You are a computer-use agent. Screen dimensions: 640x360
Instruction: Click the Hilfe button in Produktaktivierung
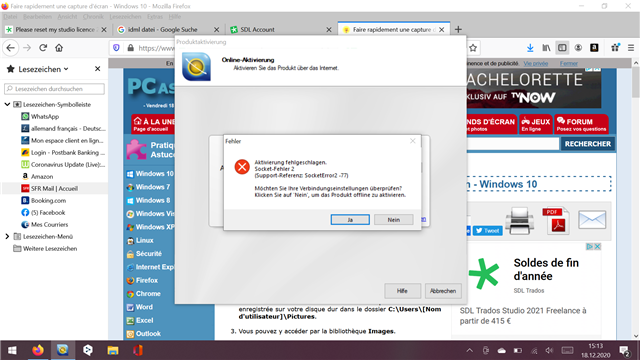point(402,291)
